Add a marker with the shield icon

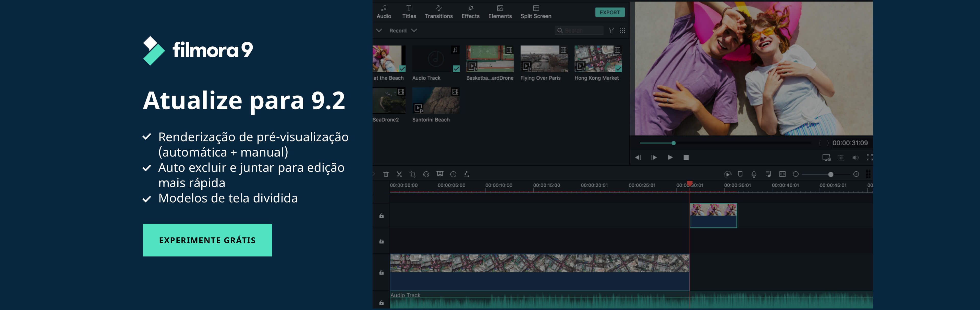(740, 174)
